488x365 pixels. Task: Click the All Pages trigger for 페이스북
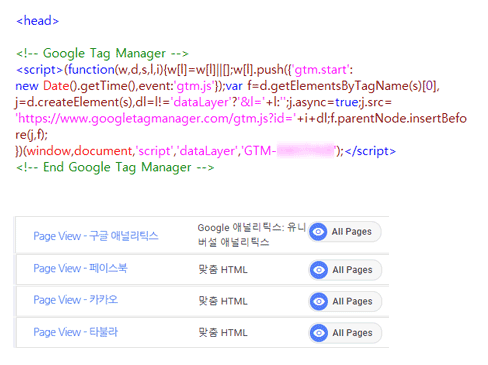tap(345, 269)
